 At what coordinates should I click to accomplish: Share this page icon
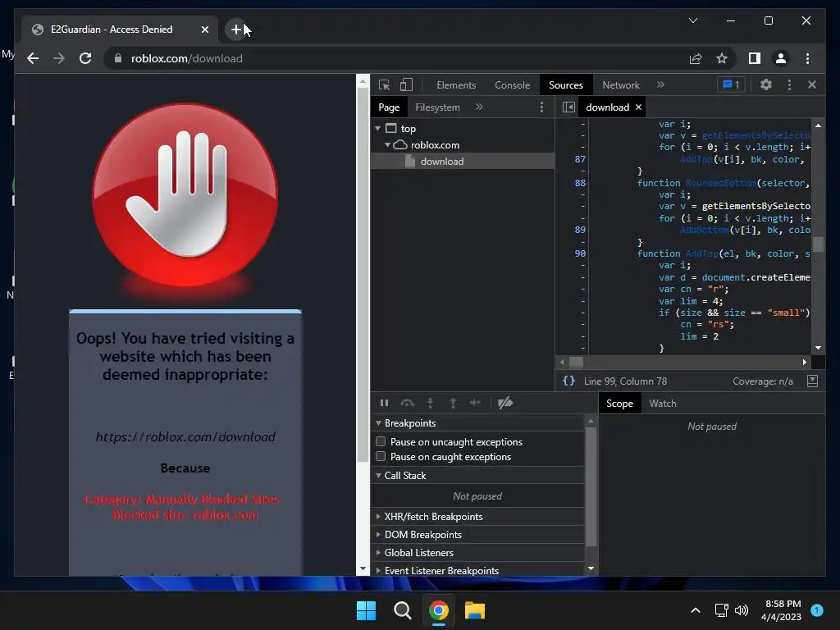(696, 58)
